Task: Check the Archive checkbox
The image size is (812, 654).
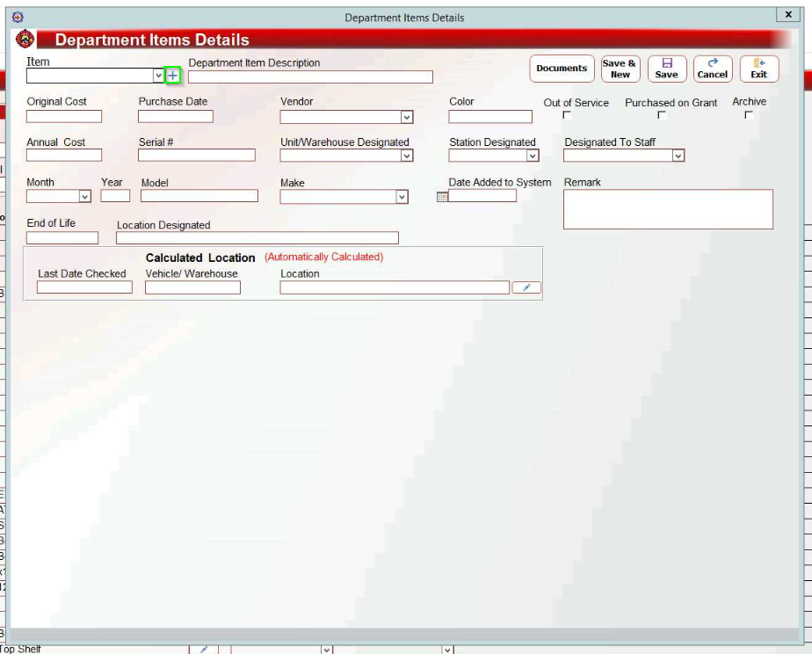Action: pos(749,115)
